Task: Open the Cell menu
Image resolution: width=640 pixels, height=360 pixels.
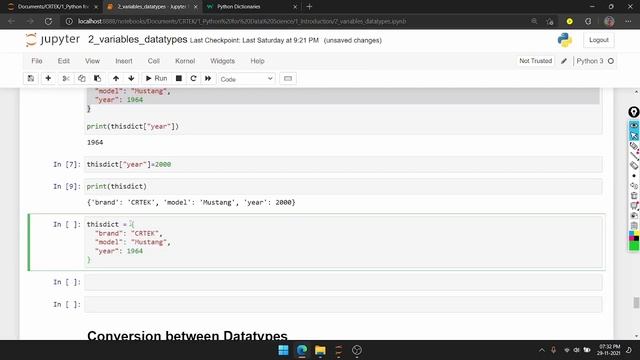Action: pyautogui.click(x=153, y=61)
